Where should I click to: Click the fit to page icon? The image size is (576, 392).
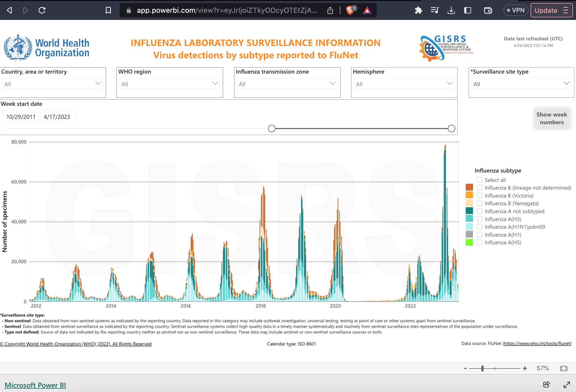coord(563,368)
